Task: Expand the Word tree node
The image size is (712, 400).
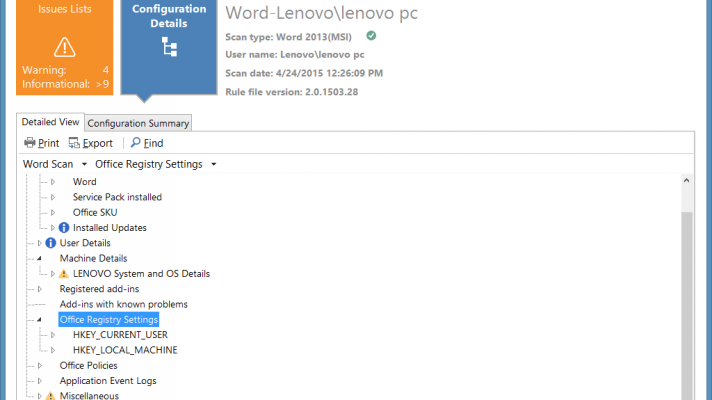Action: [53, 182]
